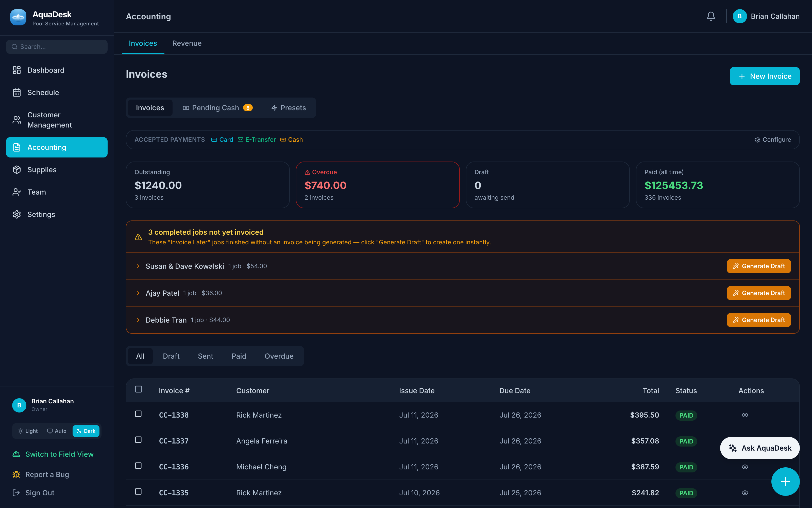Expand the Debbie Tran job row

pos(138,320)
